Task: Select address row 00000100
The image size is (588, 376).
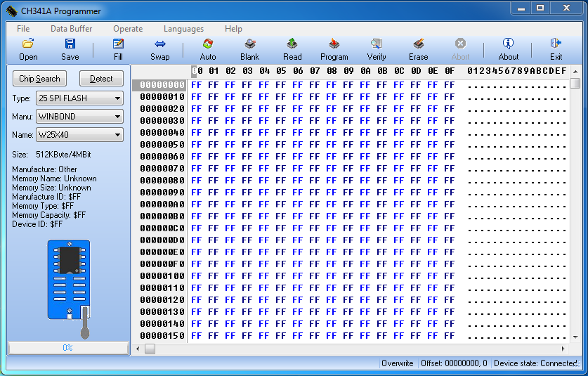Action: coord(162,276)
